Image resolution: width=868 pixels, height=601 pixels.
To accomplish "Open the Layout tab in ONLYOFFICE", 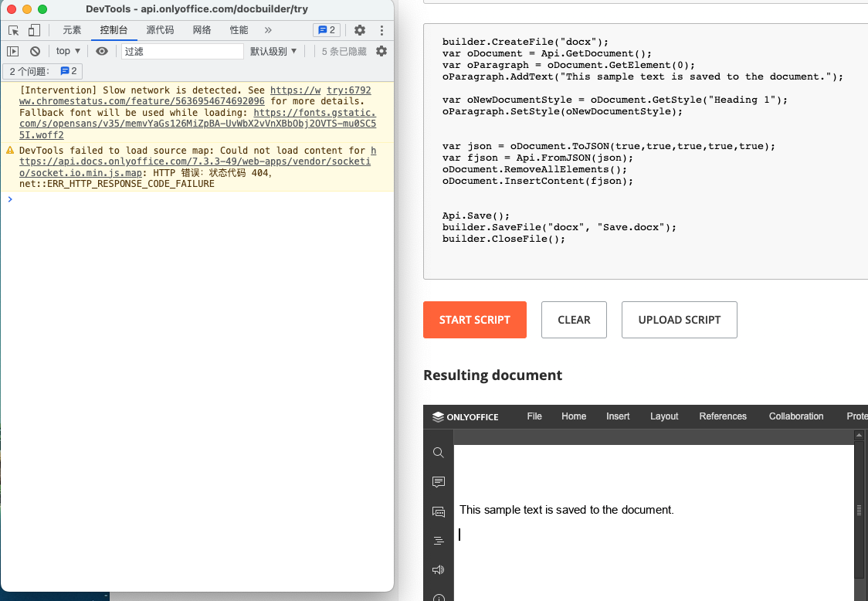I will (x=664, y=416).
